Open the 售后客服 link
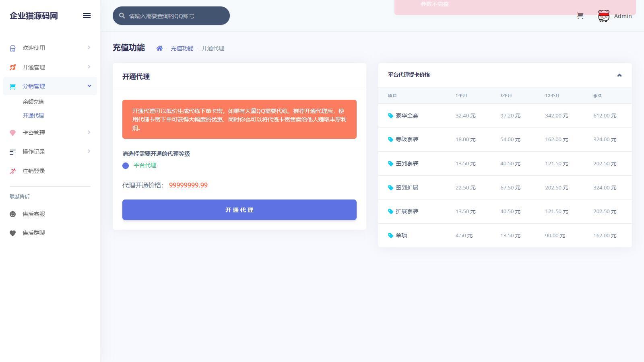The image size is (644, 362). click(50, 214)
